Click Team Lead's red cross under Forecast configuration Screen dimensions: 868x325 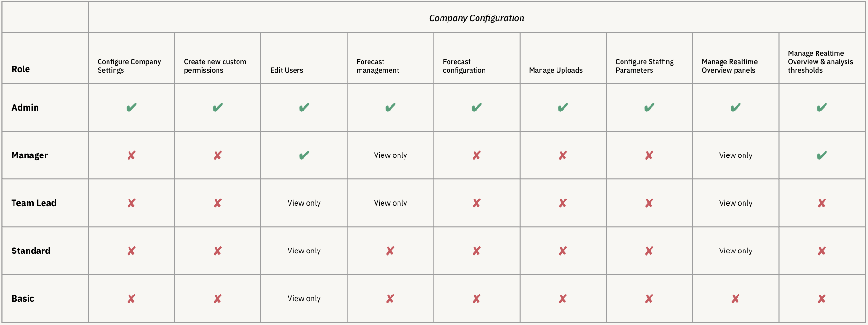point(477,203)
